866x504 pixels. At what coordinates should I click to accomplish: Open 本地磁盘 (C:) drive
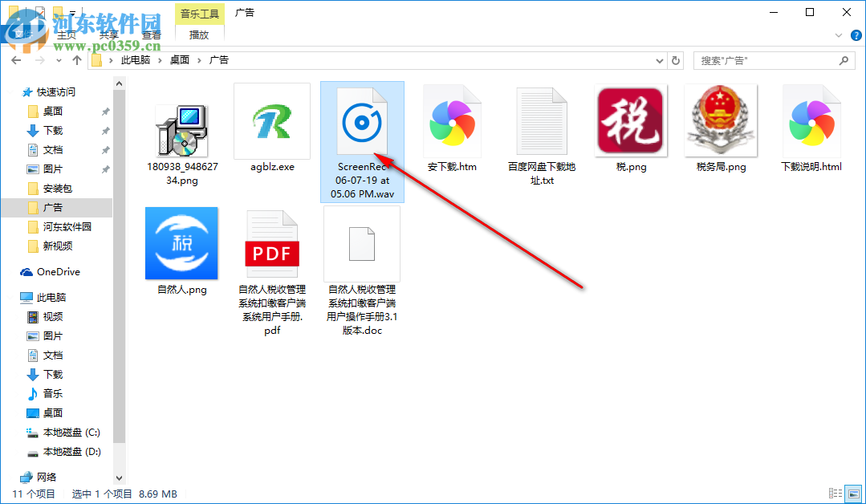click(x=71, y=433)
